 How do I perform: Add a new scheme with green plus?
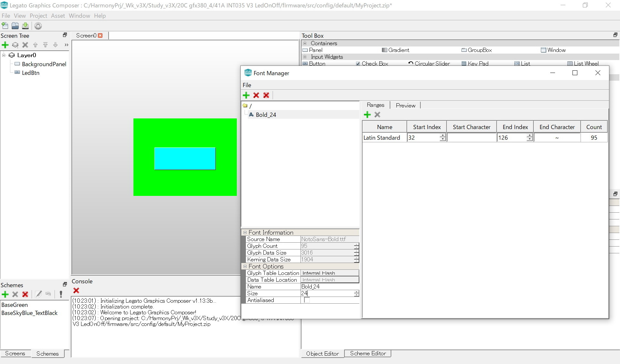coord(5,294)
